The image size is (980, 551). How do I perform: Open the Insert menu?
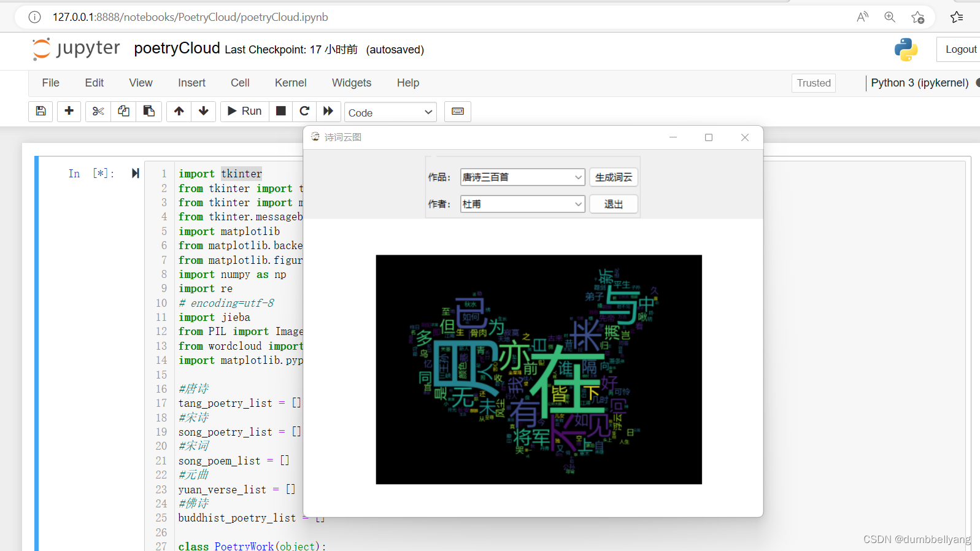point(191,83)
